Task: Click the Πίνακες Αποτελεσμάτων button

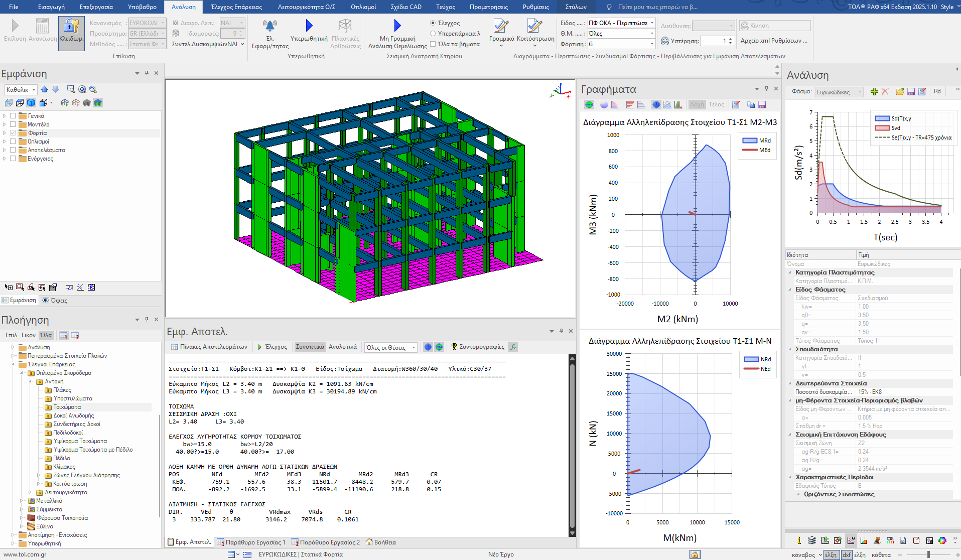Action: [209, 347]
